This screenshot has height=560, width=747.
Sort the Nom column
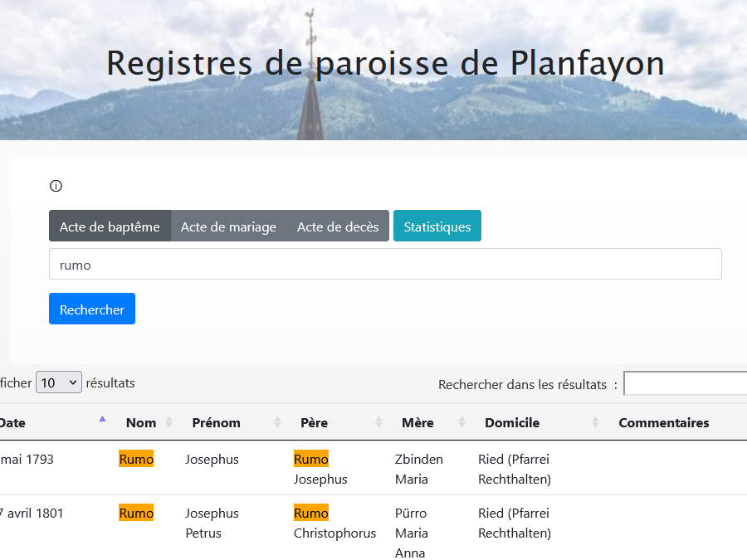pos(168,422)
